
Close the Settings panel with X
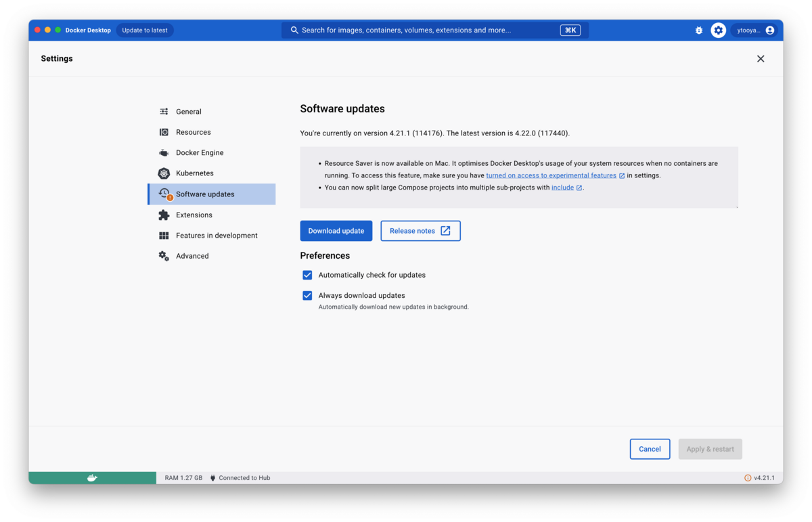pyautogui.click(x=761, y=59)
